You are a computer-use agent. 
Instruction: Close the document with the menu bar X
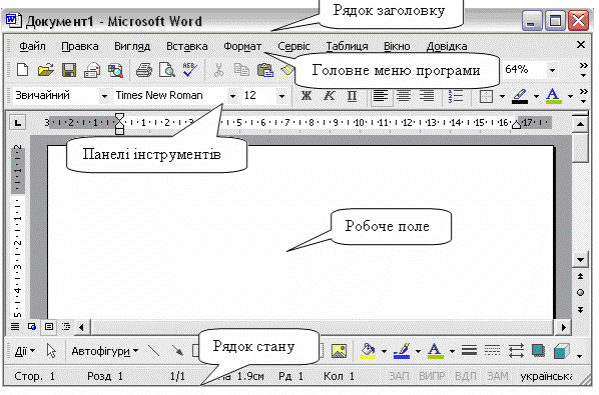pos(581,45)
